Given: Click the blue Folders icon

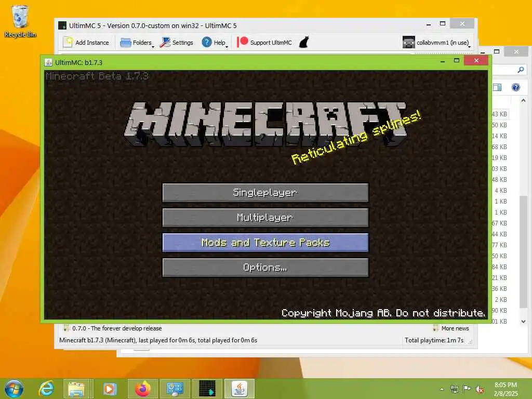Looking at the screenshot, I should tap(126, 43).
